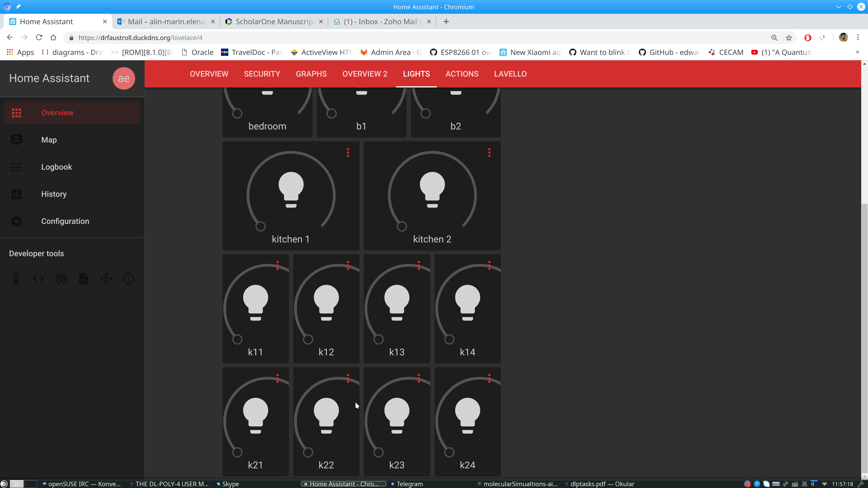868x488 pixels.
Task: Open the kitchen 1 three-dot options menu
Action: [x=348, y=152]
